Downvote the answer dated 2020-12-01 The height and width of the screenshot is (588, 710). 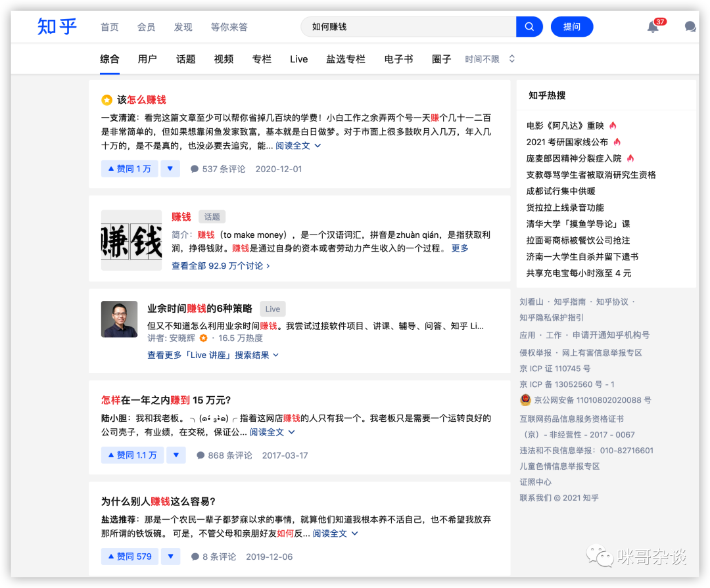[x=170, y=169]
